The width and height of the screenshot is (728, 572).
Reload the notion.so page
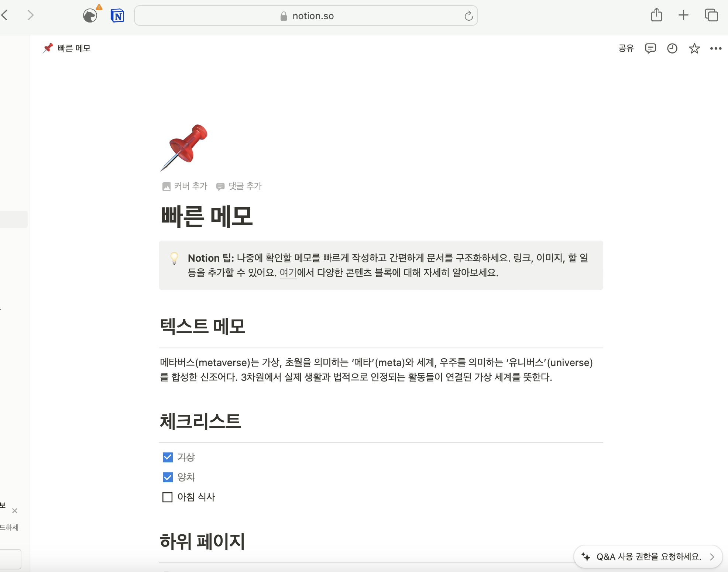pyautogui.click(x=468, y=16)
